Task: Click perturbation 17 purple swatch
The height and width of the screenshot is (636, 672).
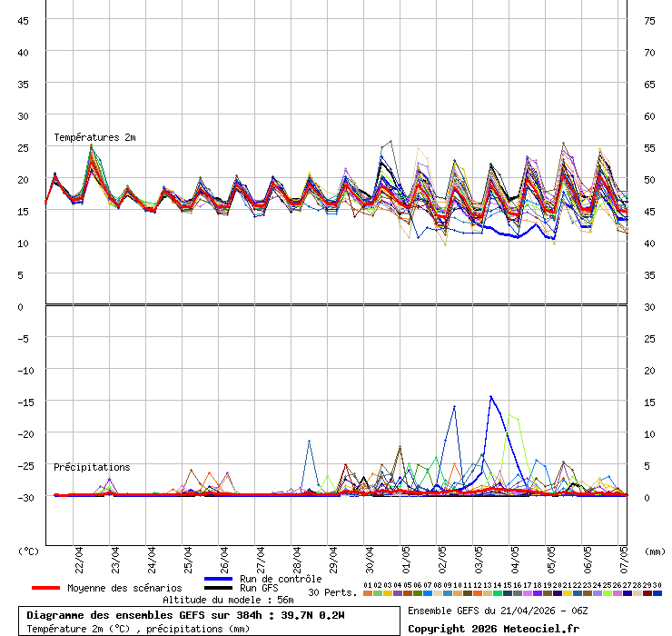Action: tap(528, 593)
